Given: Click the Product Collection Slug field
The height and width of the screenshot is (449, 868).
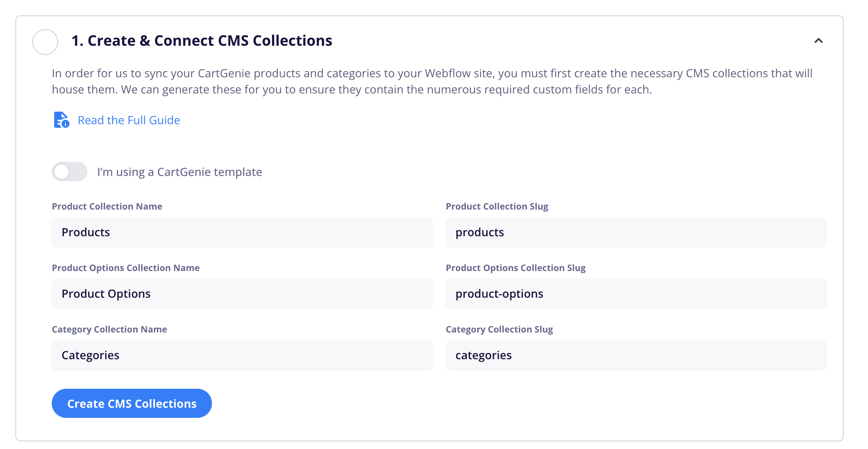Looking at the screenshot, I should click(636, 232).
